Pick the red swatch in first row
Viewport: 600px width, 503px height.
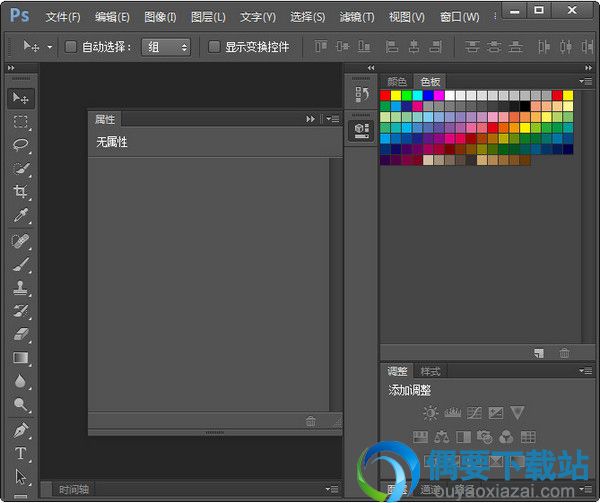tap(385, 95)
